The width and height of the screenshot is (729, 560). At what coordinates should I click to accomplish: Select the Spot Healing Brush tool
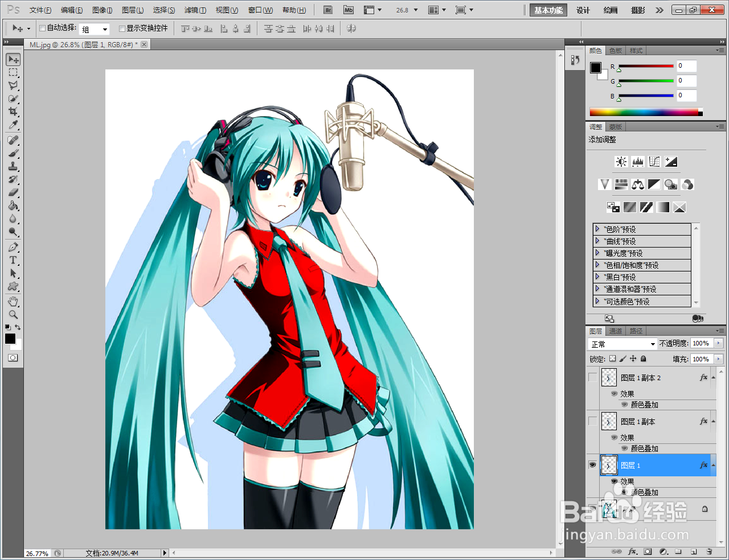coord(13,140)
